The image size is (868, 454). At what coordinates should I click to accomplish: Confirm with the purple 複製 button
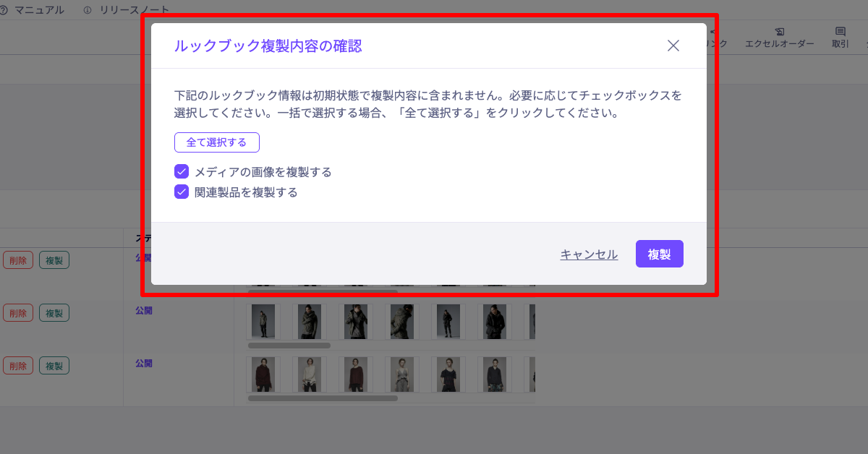click(x=660, y=254)
